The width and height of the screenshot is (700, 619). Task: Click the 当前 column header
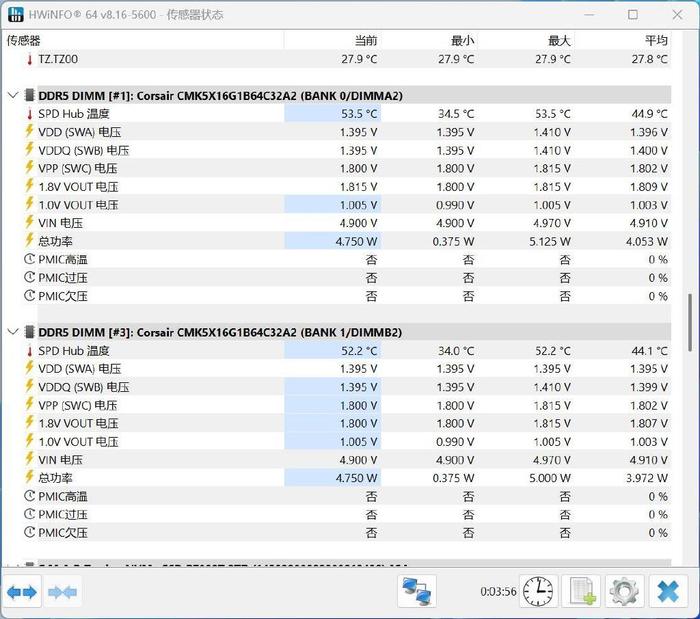pos(366,41)
